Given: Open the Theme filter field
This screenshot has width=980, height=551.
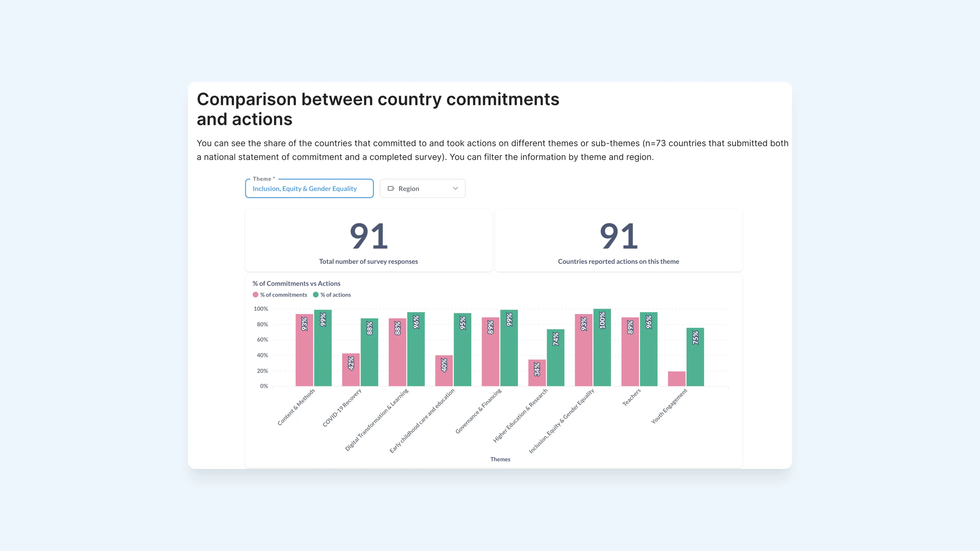Looking at the screenshot, I should click(x=309, y=189).
